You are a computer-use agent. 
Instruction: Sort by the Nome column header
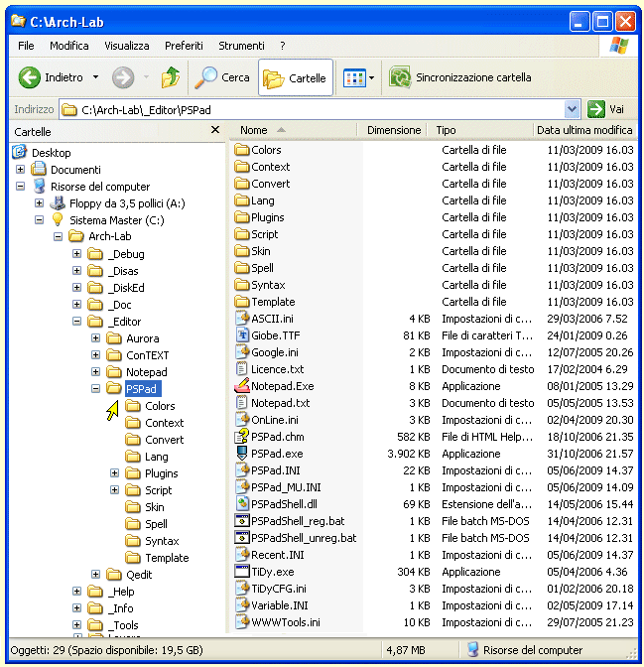pos(293,130)
